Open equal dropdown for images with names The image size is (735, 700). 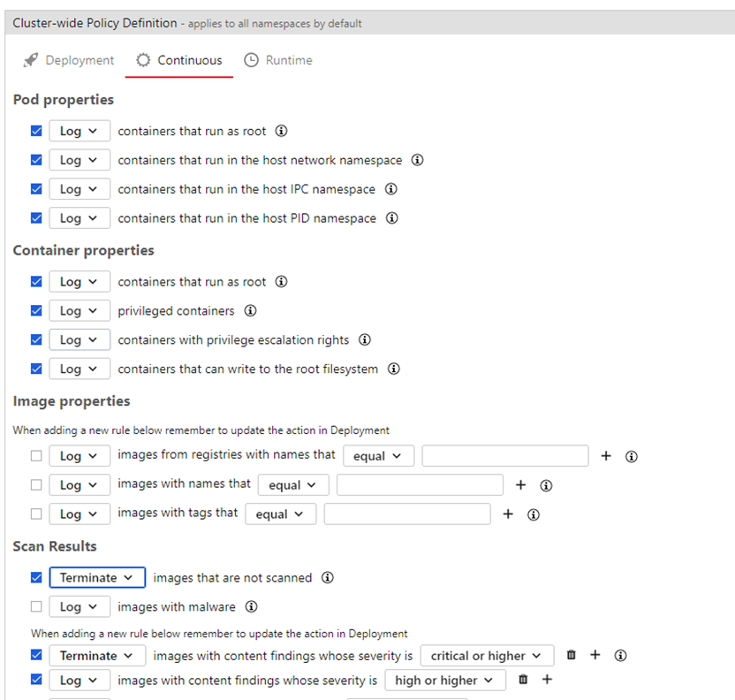click(293, 485)
